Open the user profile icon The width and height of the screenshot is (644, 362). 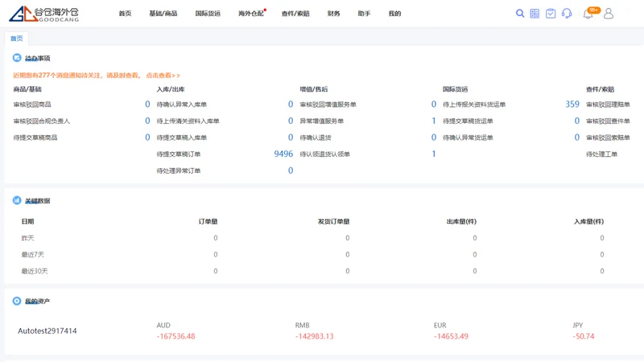[609, 14]
